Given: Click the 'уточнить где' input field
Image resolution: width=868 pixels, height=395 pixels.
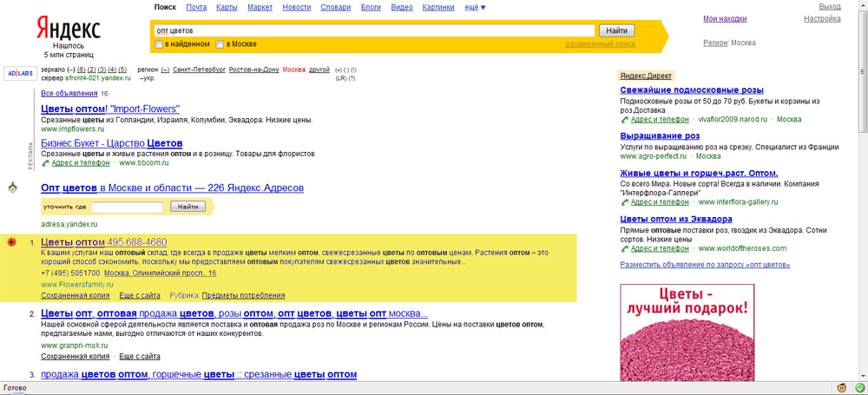Looking at the screenshot, I should point(128,207).
